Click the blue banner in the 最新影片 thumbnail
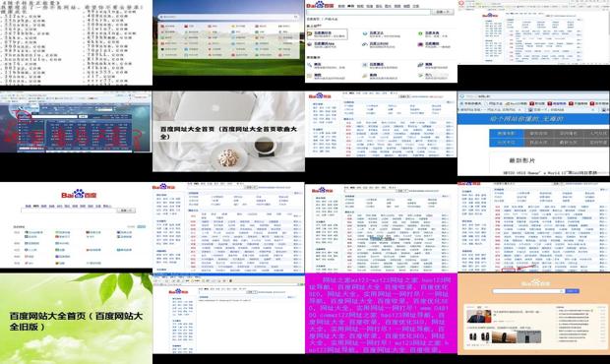Screen dimensions: 610x364 [533, 119]
